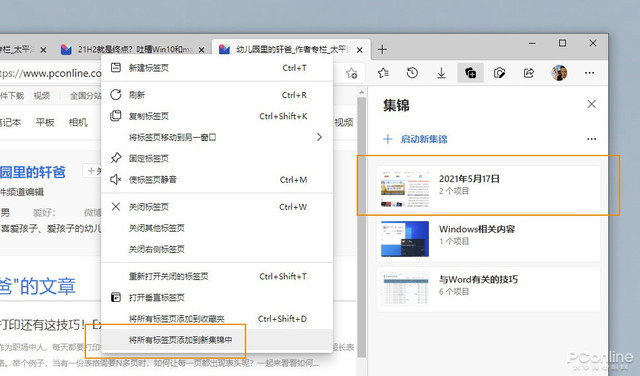Click the Share icon in toolbar
Screen dimensions: 640x376
[529, 73]
